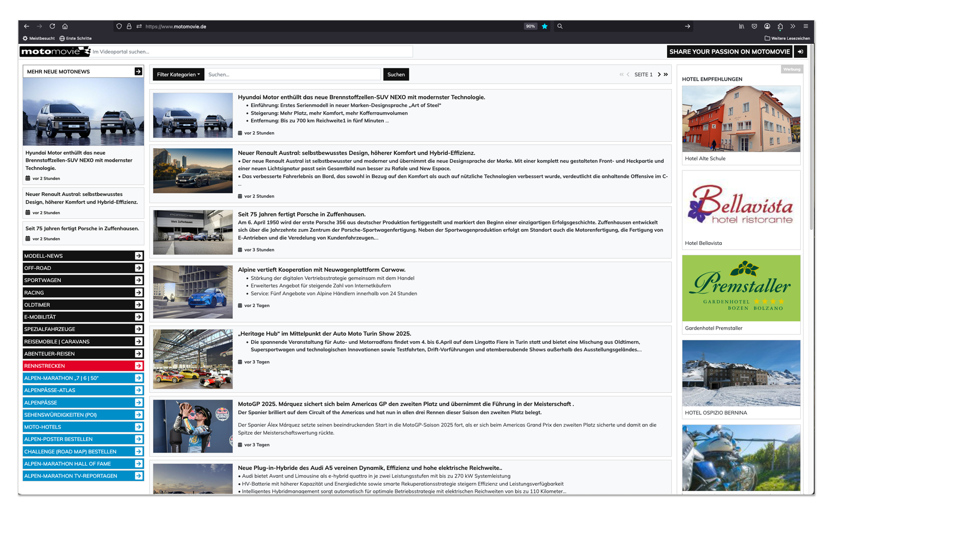Click the site security padlock icon
This screenshot has height=551, width=980.
tap(129, 27)
